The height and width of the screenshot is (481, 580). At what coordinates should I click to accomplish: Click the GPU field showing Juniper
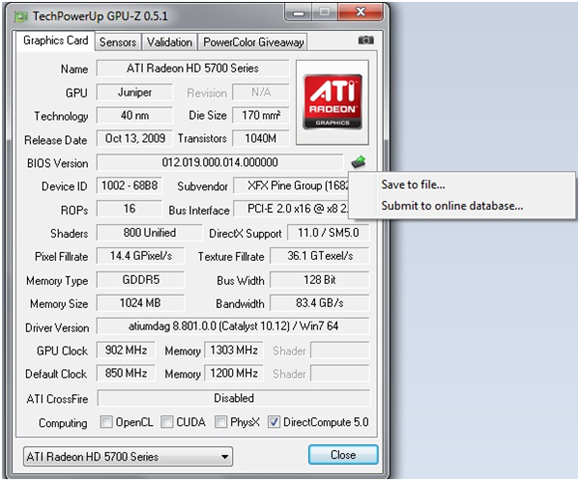135,92
